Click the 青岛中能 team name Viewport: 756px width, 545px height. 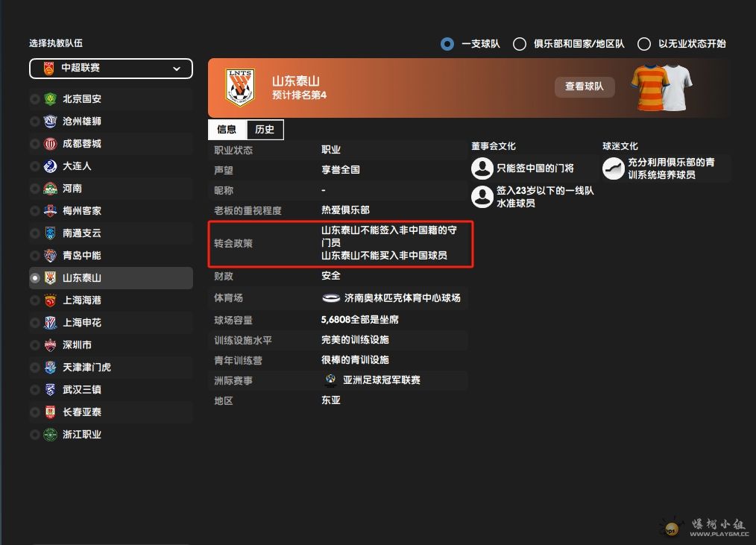[82, 255]
